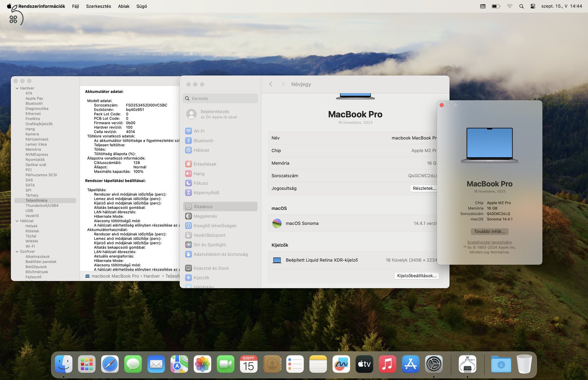Open Music app in Dock
The image size is (588, 380).
point(388,364)
